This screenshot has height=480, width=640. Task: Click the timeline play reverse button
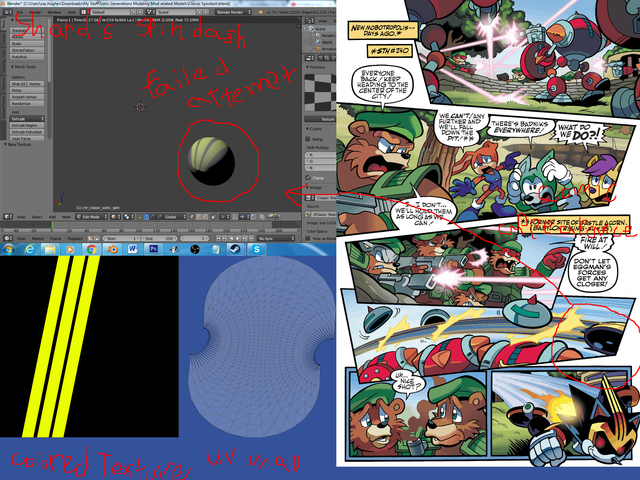[x=231, y=238]
